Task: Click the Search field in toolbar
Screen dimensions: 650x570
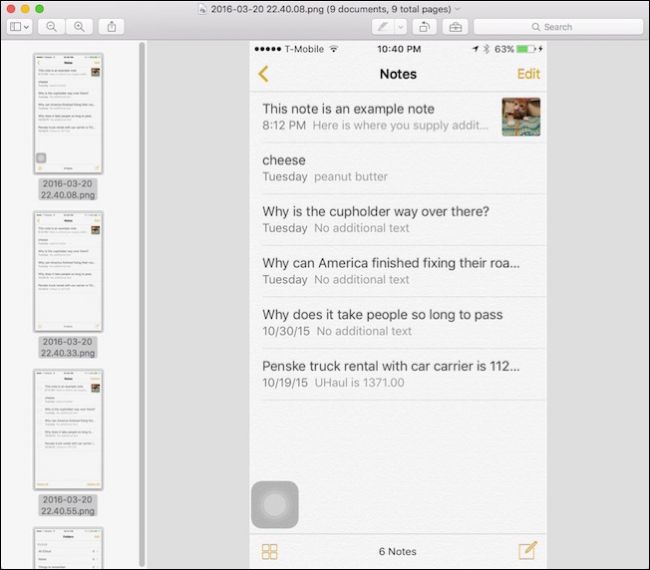Action: coord(558,27)
